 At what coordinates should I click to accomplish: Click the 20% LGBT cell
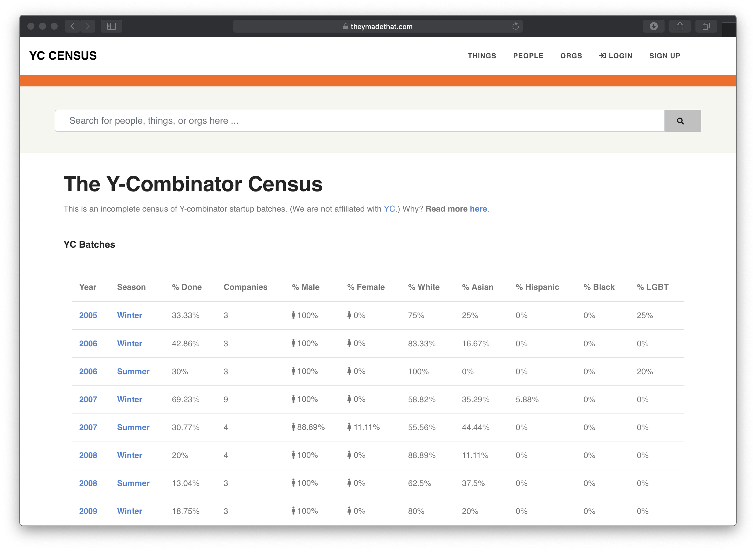(645, 371)
